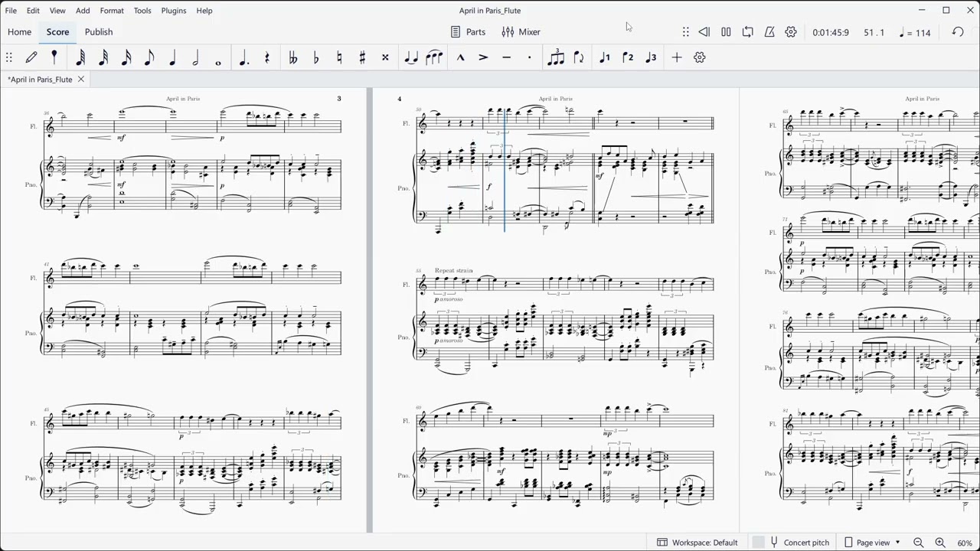The width and height of the screenshot is (980, 551).
Task: Select the half note duration
Action: point(195,57)
